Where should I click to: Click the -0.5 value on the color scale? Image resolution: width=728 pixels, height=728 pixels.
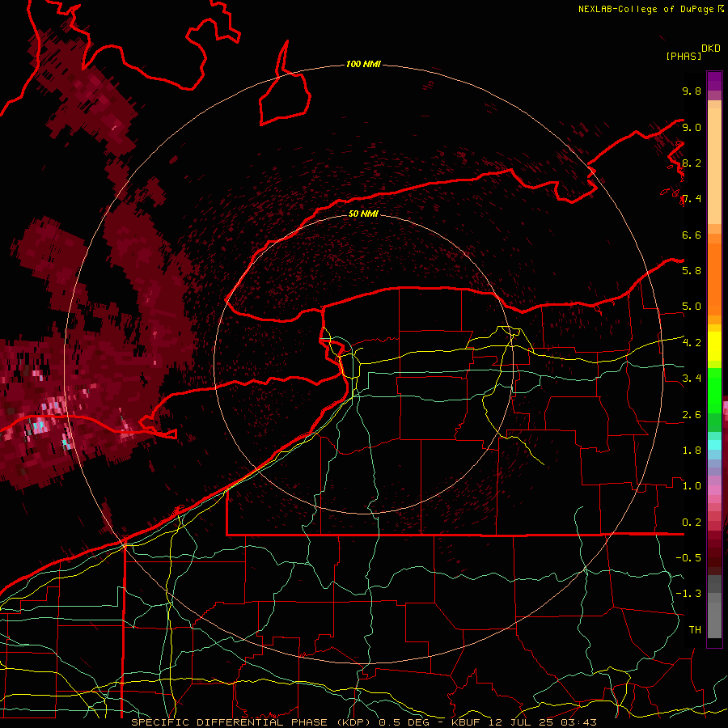[688, 558]
